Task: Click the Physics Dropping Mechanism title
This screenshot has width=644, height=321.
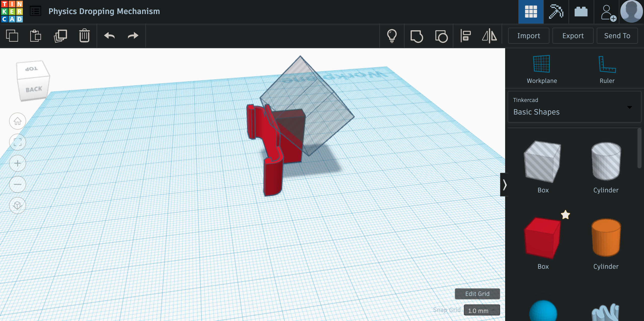Action: point(104,11)
